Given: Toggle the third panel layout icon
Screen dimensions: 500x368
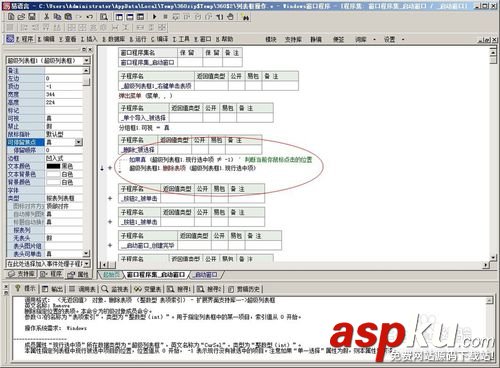Looking at the screenshot, I should (x=141, y=16).
